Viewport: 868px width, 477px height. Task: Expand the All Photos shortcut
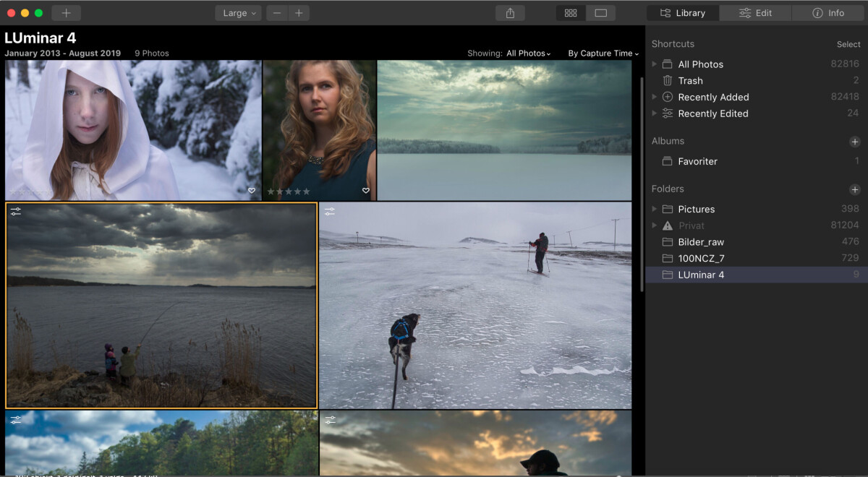(x=655, y=64)
